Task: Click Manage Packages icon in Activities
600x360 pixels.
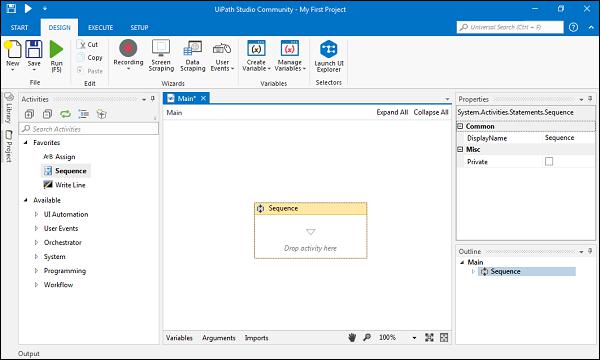Action: pos(101,114)
